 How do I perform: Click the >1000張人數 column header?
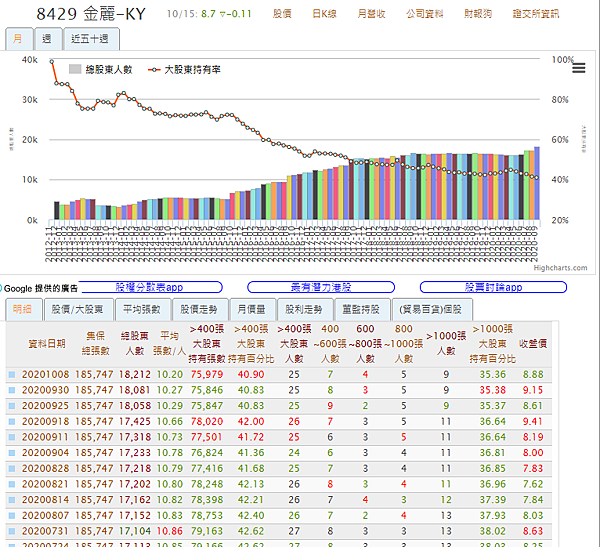446,343
